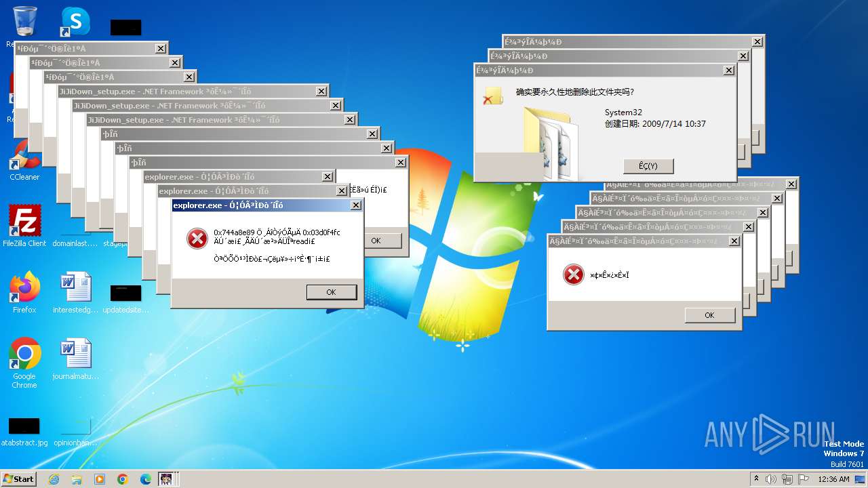Screen dimensions: 868x488
Task: Open the Start menu
Action: [x=19, y=479]
